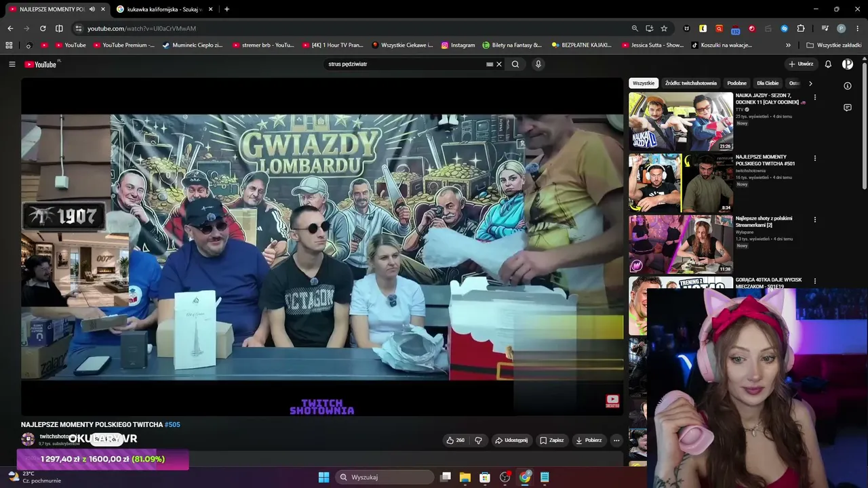Click the Udostępnij share button
The image size is (868, 488).
[511, 441]
